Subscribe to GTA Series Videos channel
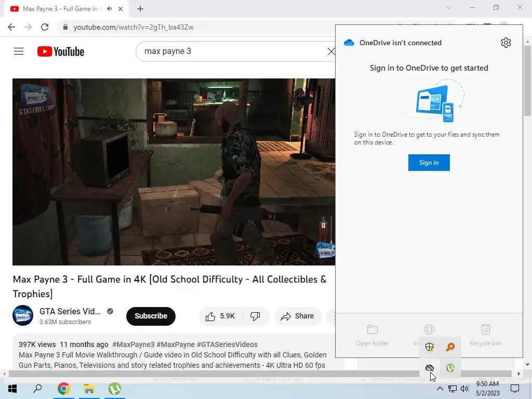The image size is (532, 399). [151, 316]
